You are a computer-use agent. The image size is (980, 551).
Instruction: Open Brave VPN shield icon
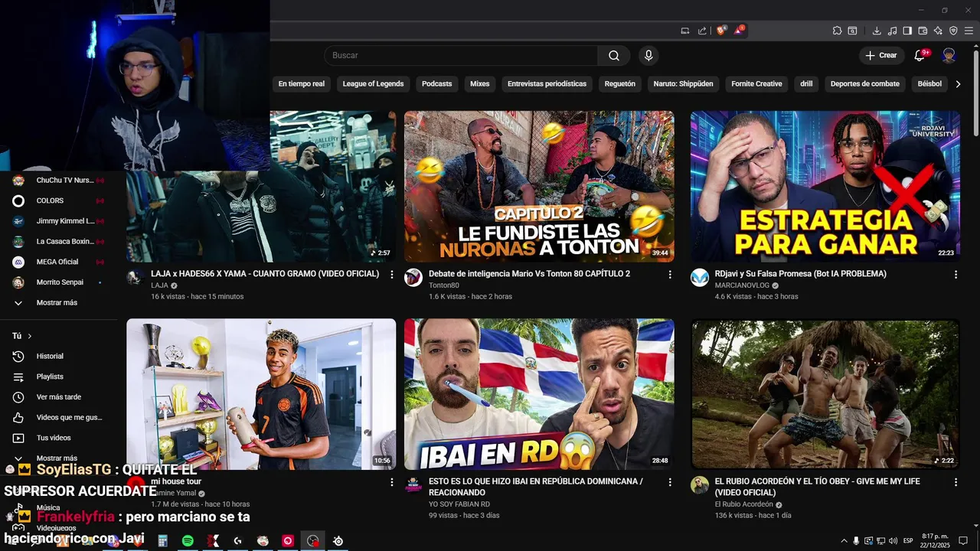[x=953, y=31]
